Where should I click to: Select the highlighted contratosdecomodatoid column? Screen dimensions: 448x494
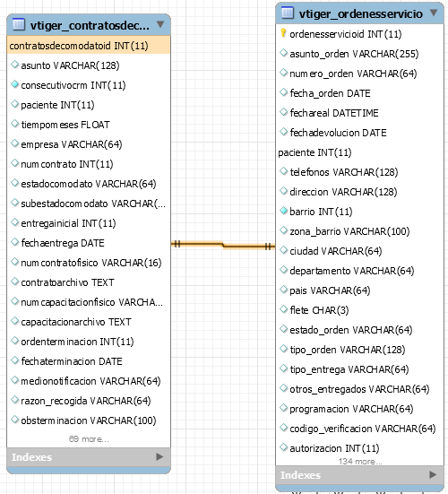point(89,46)
